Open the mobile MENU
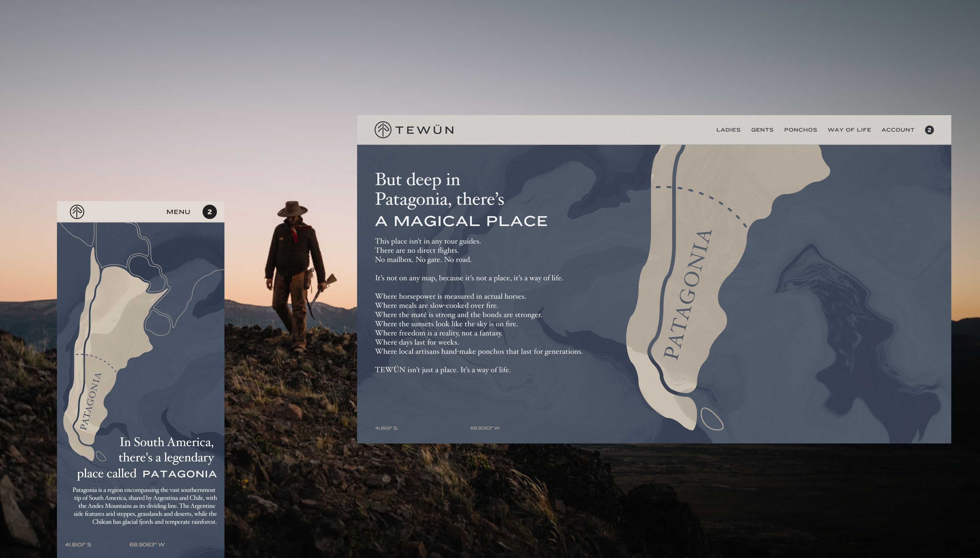 pyautogui.click(x=178, y=212)
